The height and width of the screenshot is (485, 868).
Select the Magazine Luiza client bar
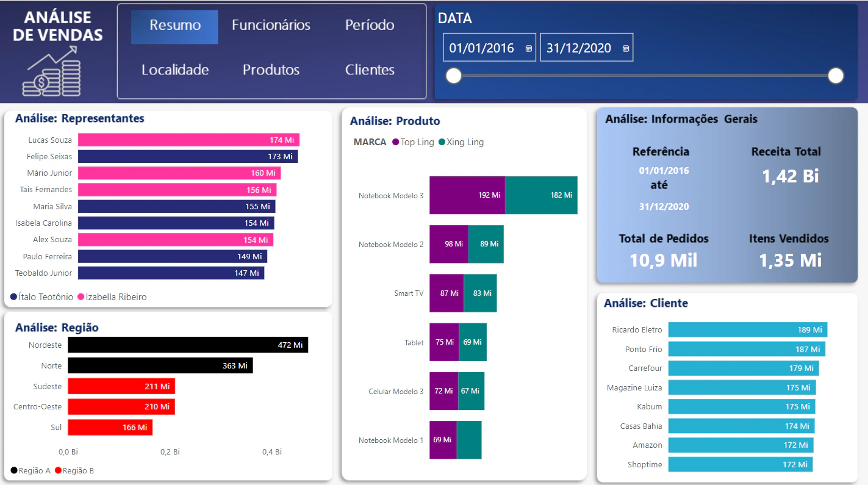click(x=742, y=387)
